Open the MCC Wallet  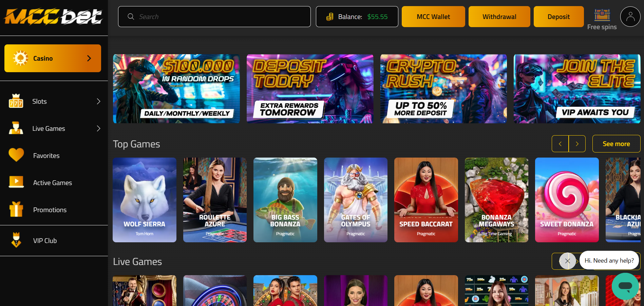tap(433, 17)
